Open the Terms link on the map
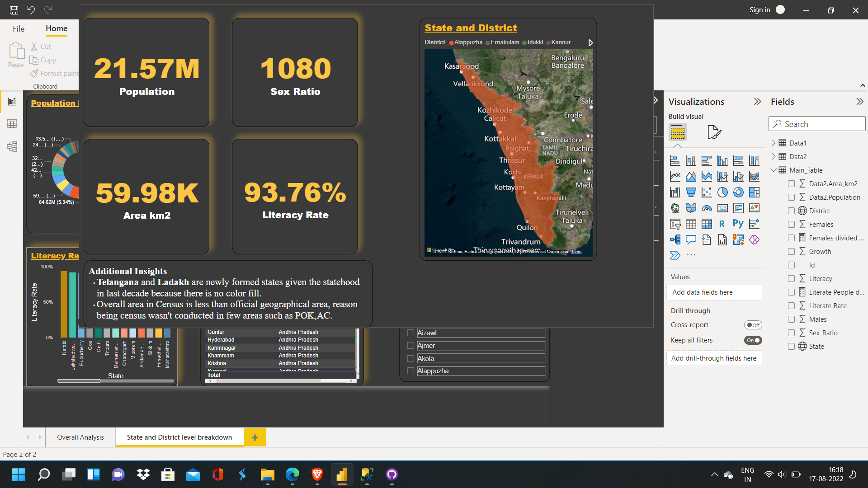Viewport: 868px width, 488px height. tap(576, 252)
